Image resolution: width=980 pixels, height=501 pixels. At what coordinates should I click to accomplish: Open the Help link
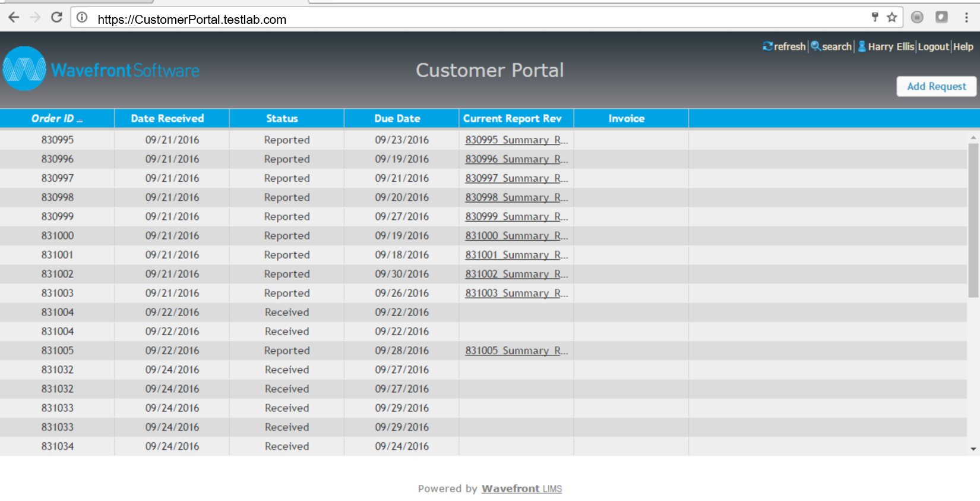click(963, 46)
